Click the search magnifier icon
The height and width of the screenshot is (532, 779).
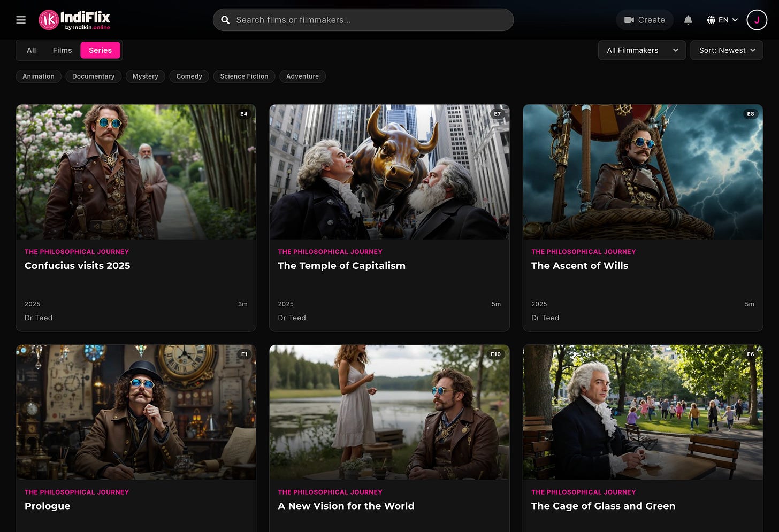225,20
